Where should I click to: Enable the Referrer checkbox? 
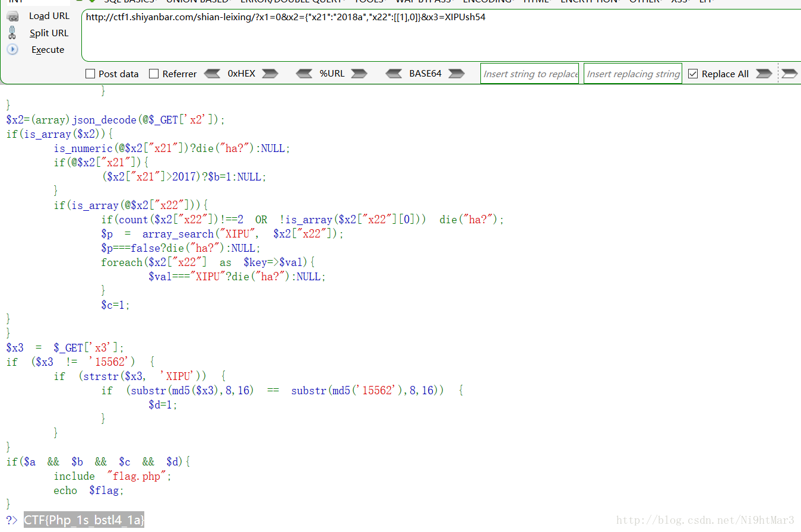(x=154, y=74)
